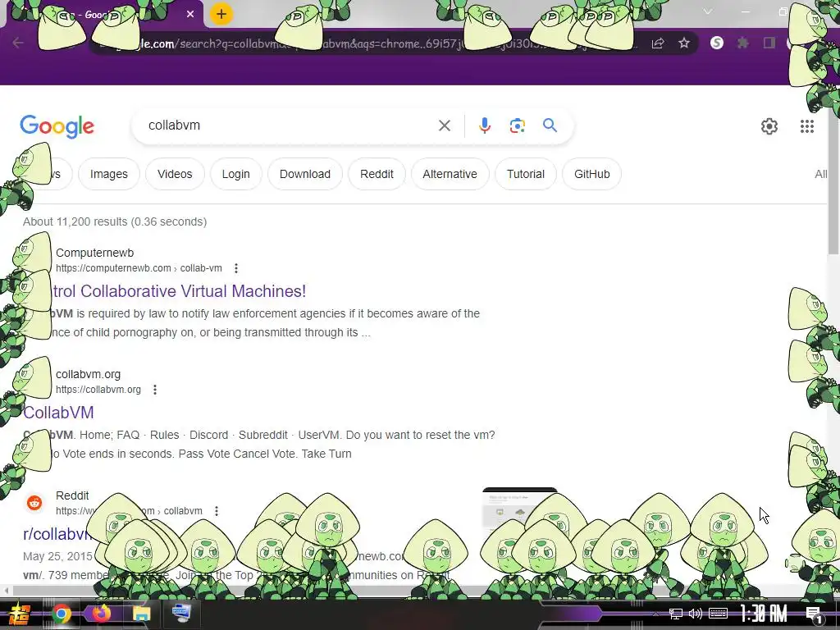This screenshot has height=630, width=840.
Task: Close the Google search tab
Action: click(190, 14)
